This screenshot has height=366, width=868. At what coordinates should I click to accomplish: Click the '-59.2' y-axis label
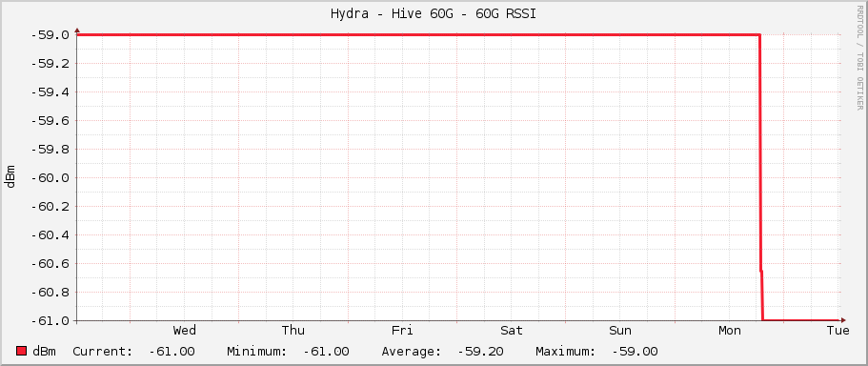(50, 64)
